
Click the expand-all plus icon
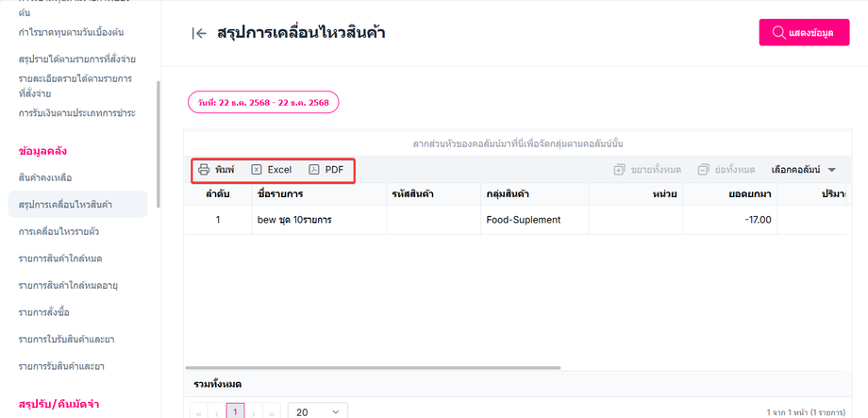tap(620, 170)
